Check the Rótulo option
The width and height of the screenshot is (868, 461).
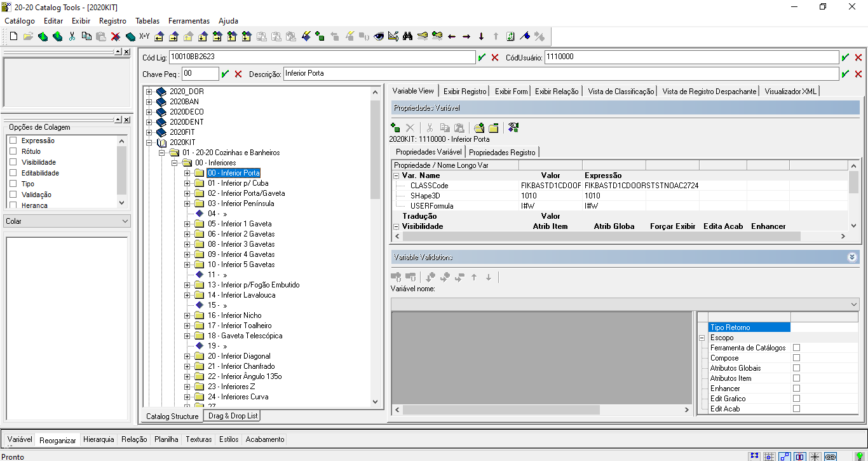(13, 151)
